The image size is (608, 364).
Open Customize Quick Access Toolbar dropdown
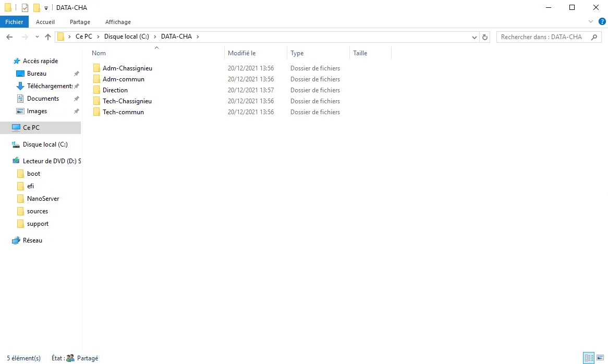46,8
